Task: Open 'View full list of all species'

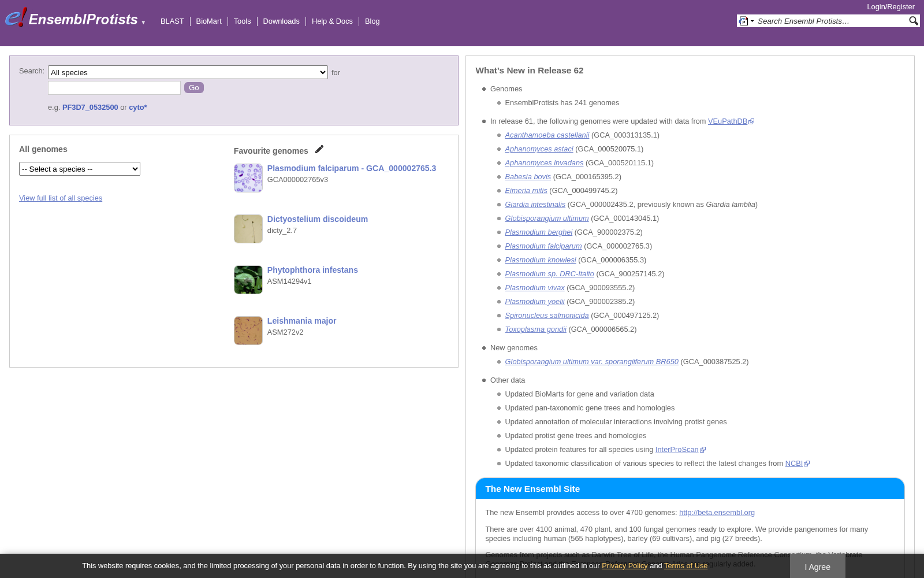Action: (61, 198)
